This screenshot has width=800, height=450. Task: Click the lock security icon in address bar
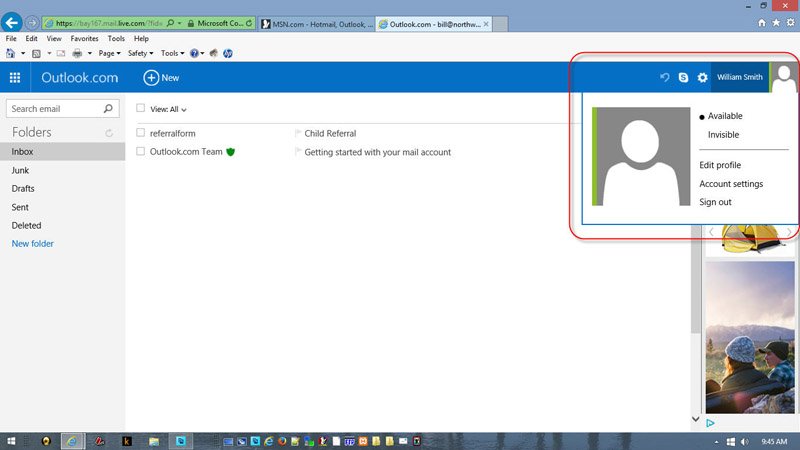[x=191, y=23]
